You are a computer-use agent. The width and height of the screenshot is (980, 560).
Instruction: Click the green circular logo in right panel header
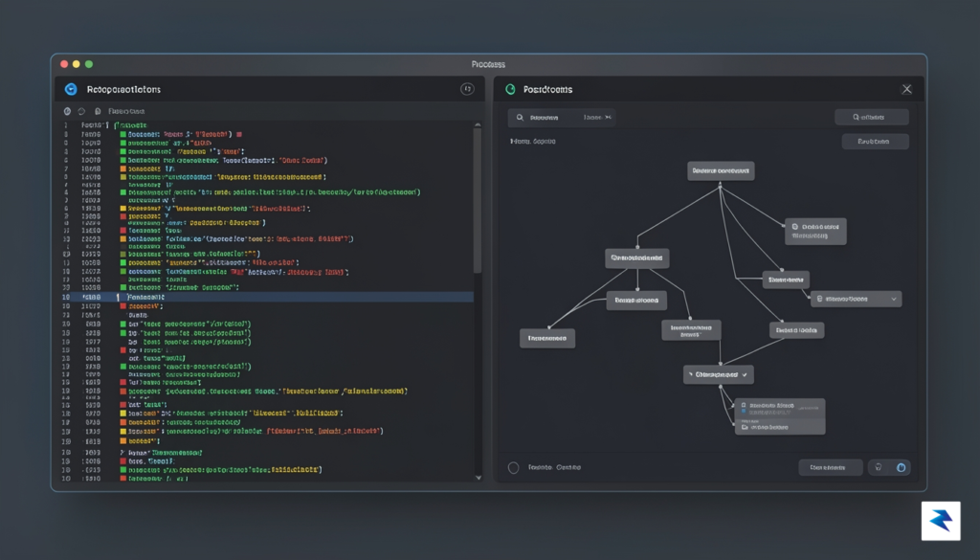click(511, 89)
